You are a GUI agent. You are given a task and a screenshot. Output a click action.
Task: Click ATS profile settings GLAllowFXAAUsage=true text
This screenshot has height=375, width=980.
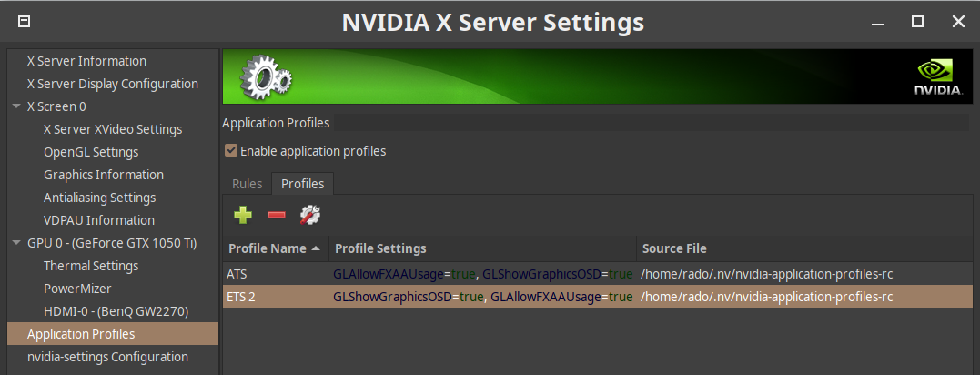point(404,274)
